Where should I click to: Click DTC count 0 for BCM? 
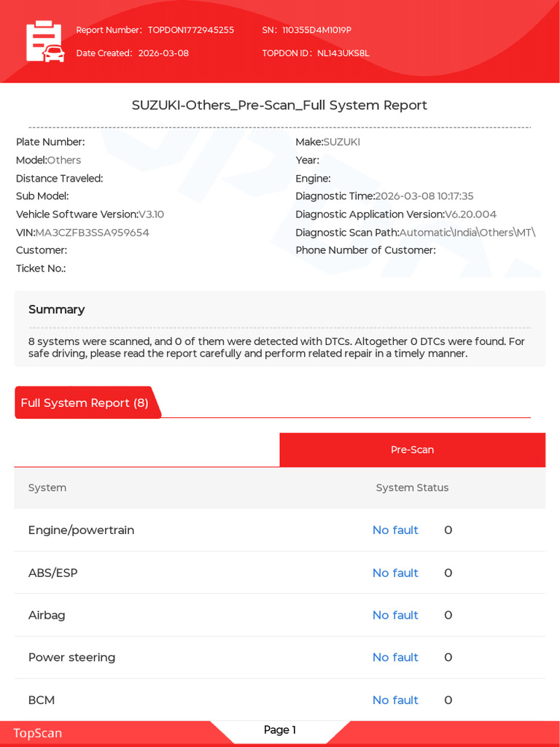(x=448, y=700)
